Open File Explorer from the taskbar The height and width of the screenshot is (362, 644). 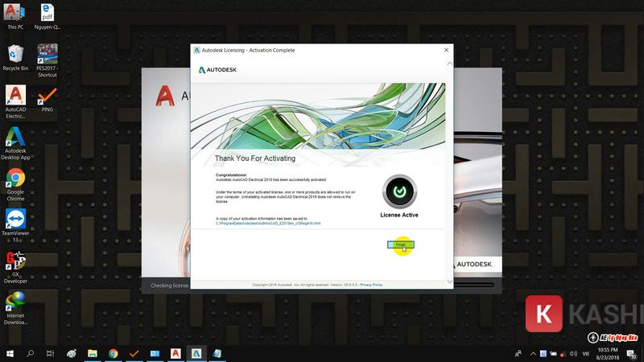(x=93, y=353)
